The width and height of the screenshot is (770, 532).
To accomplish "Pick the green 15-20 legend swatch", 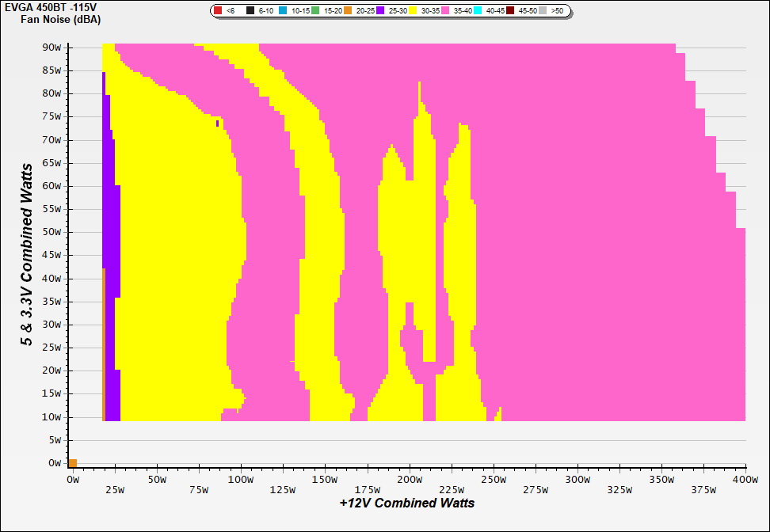I will pyautogui.click(x=315, y=11).
